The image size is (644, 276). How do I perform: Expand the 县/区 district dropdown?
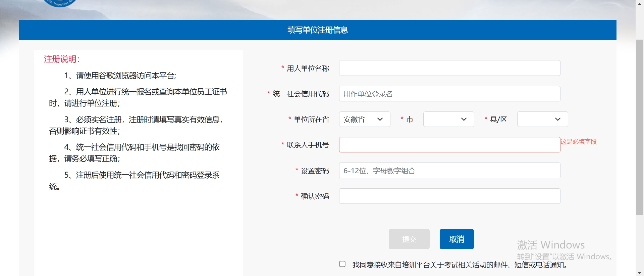point(542,119)
